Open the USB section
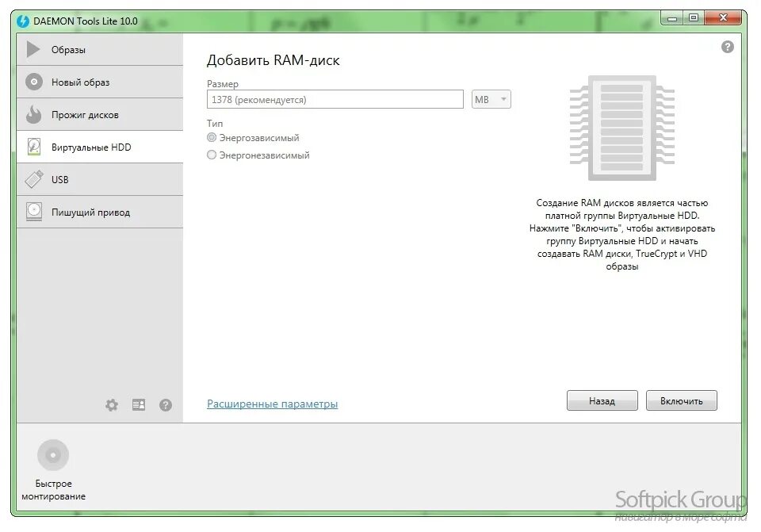761x532 pixels. pyautogui.click(x=100, y=180)
